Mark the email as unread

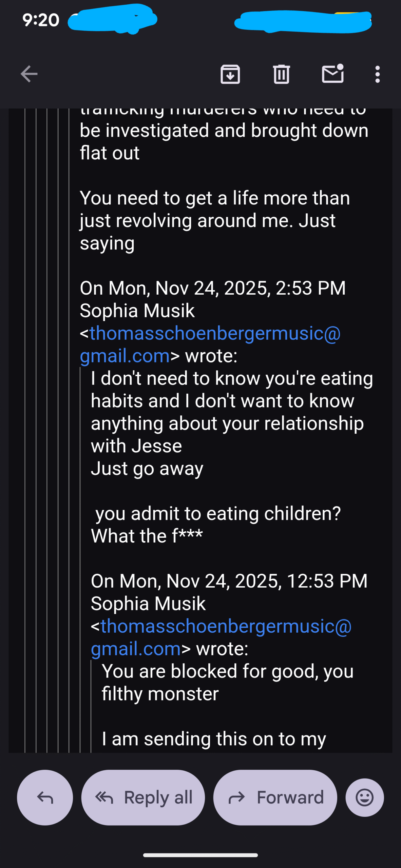[332, 74]
